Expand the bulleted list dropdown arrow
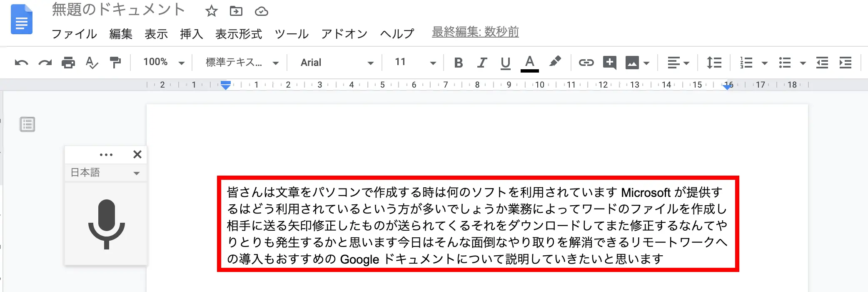Viewport: 868px width, 292px height. (x=803, y=63)
